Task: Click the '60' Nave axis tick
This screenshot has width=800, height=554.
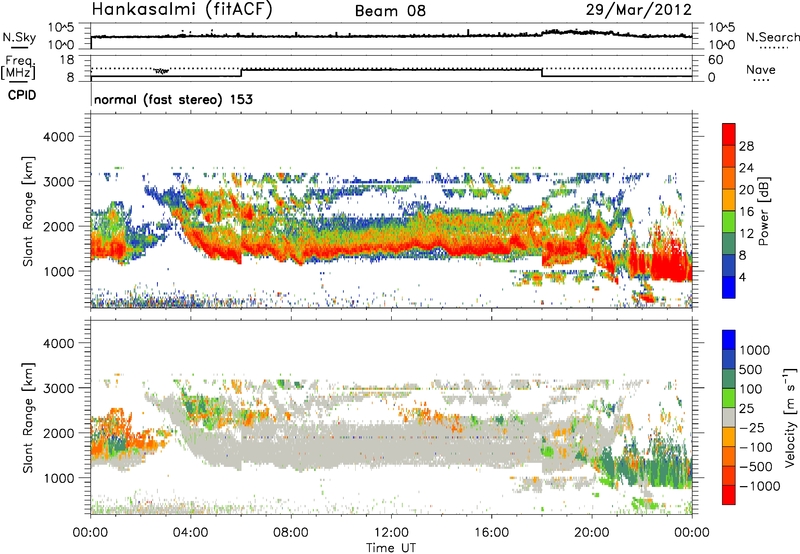Action: click(x=715, y=60)
